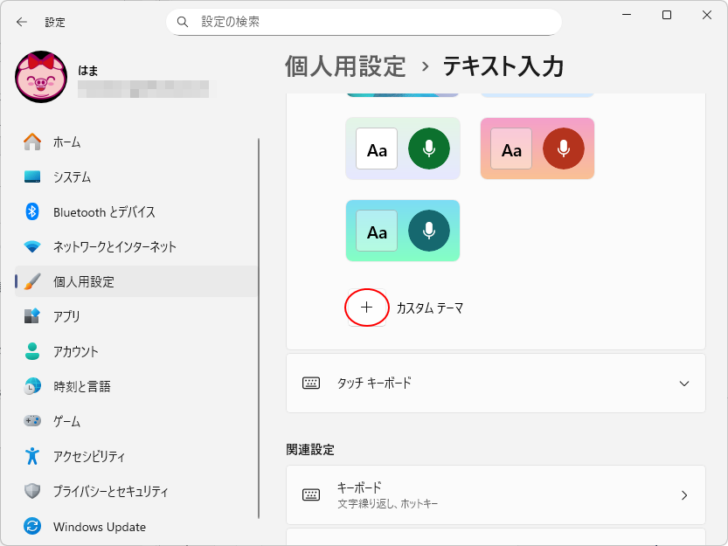This screenshot has height=546, width=728.
Task: Choose the pink theme with red microphone
Action: [537, 149]
